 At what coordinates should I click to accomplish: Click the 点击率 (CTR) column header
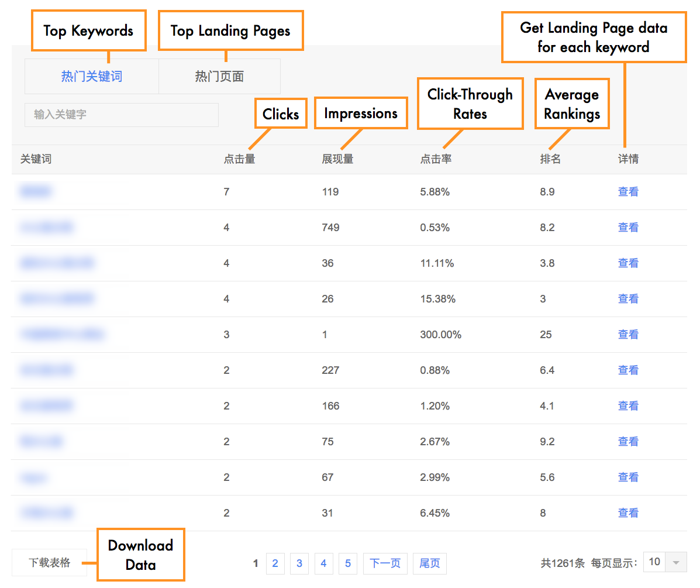[x=436, y=159]
